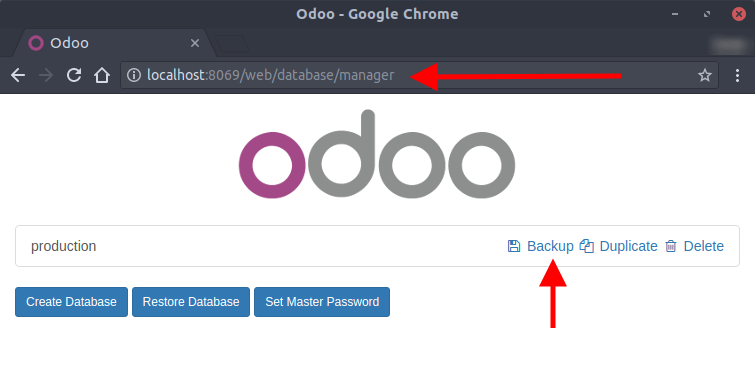
Task: Reload the page with the refresh icon
Action: click(74, 75)
